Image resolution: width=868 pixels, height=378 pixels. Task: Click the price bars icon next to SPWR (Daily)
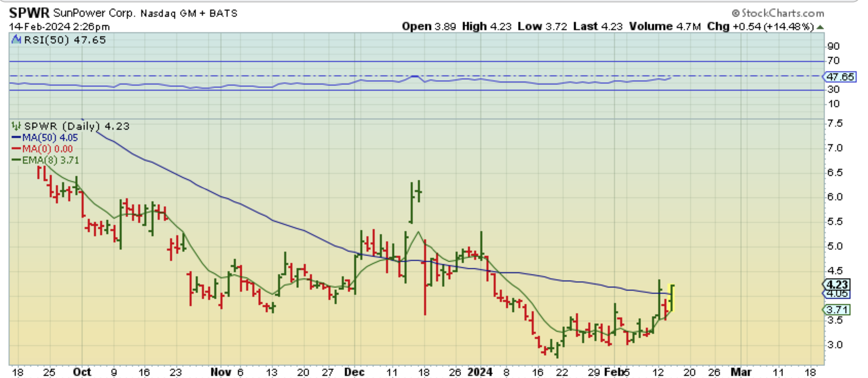point(16,126)
